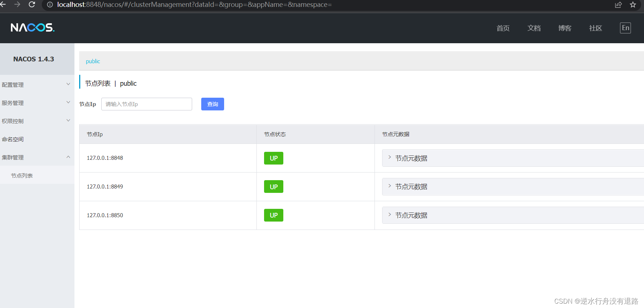This screenshot has height=308, width=644.
Task: Select 节点列表 submenu item
Action: click(37, 175)
